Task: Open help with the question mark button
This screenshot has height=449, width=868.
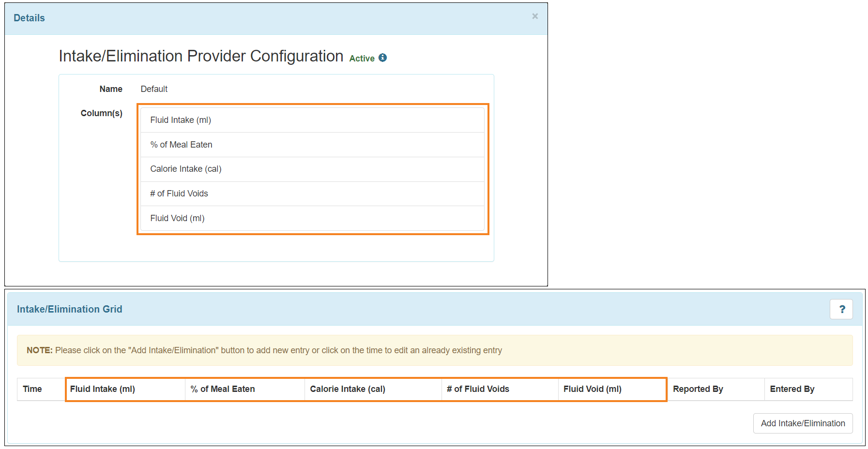Action: (x=841, y=309)
